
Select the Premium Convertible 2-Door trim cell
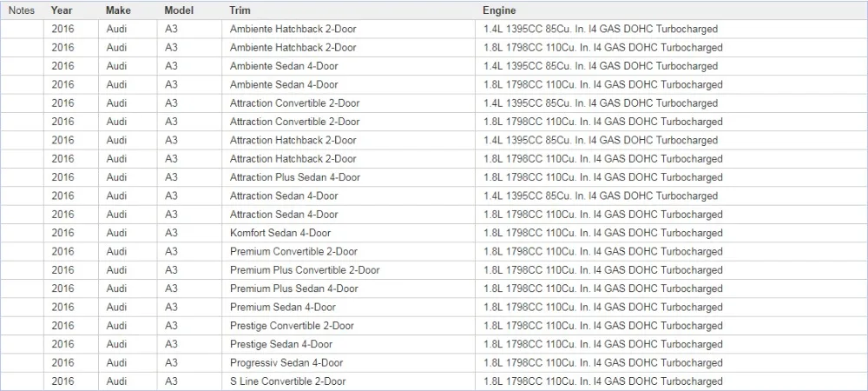coord(349,251)
